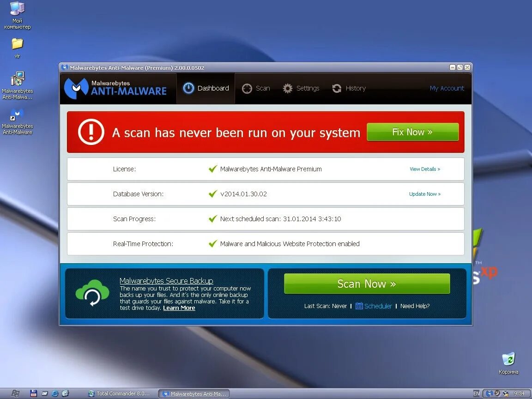Switch to the Scan tab

click(x=256, y=88)
